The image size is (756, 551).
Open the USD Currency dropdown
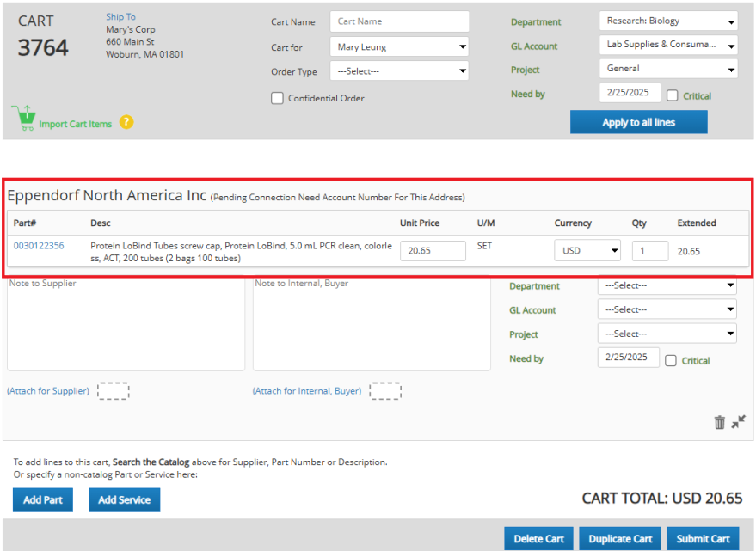click(587, 251)
